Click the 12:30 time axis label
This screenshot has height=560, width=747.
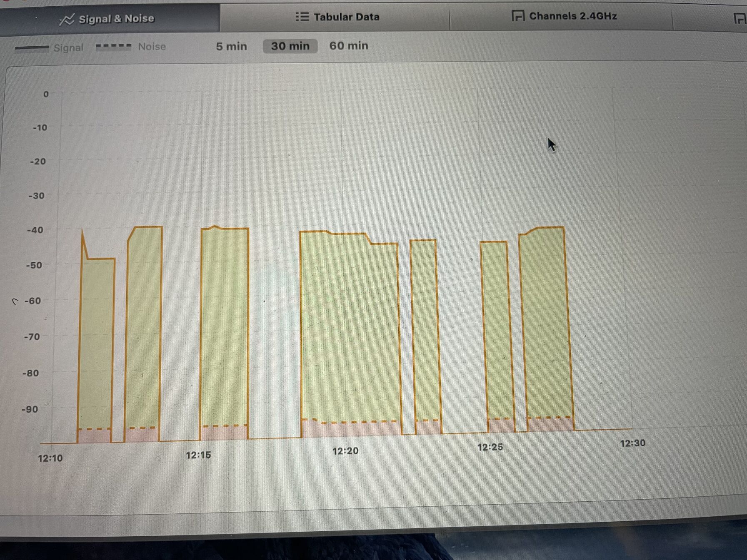632,443
